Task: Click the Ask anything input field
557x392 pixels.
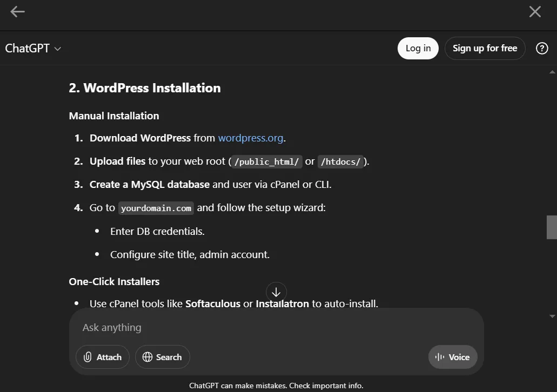Action: click(x=276, y=328)
